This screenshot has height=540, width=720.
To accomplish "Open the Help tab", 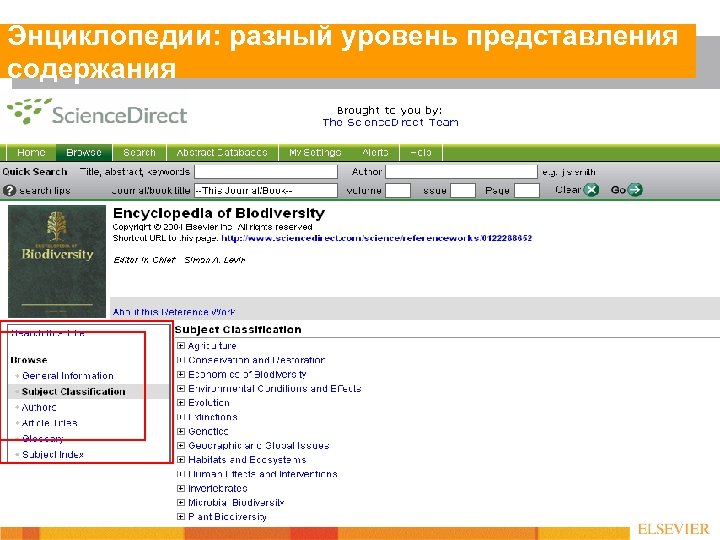I will (x=421, y=152).
